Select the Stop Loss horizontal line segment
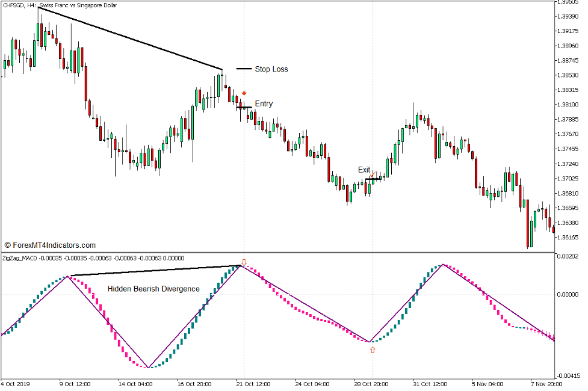588x391 pixels. pos(244,69)
